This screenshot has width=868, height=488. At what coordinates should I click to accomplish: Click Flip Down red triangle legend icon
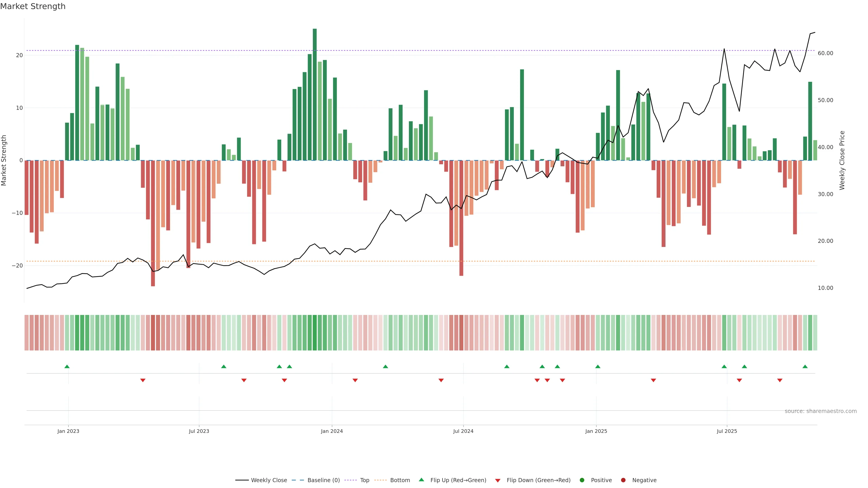pyautogui.click(x=498, y=481)
